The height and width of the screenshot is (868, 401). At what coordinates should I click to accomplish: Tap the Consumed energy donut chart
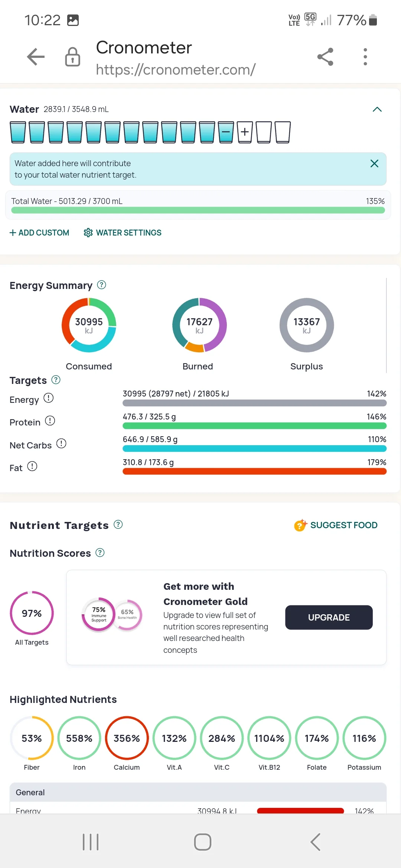tap(89, 325)
